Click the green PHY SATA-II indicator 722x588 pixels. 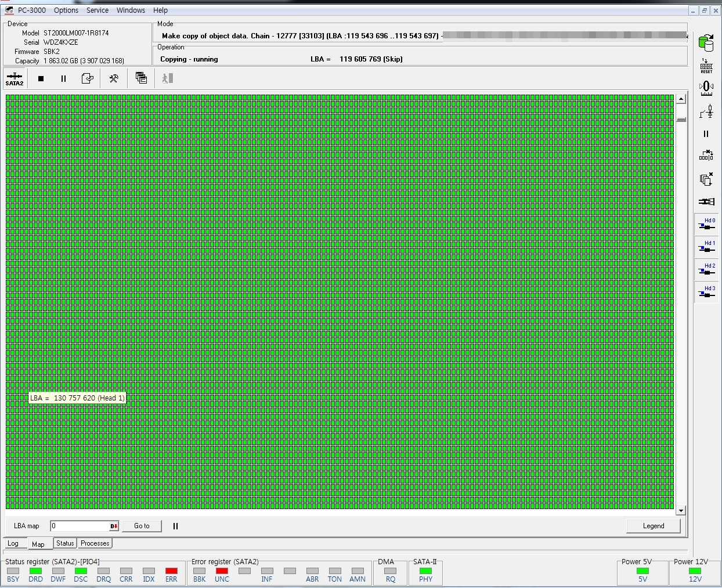coord(425,571)
